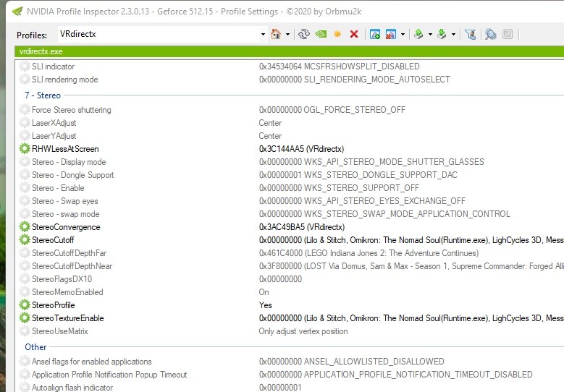Click the refresh profile arrows icon

(x=304, y=34)
